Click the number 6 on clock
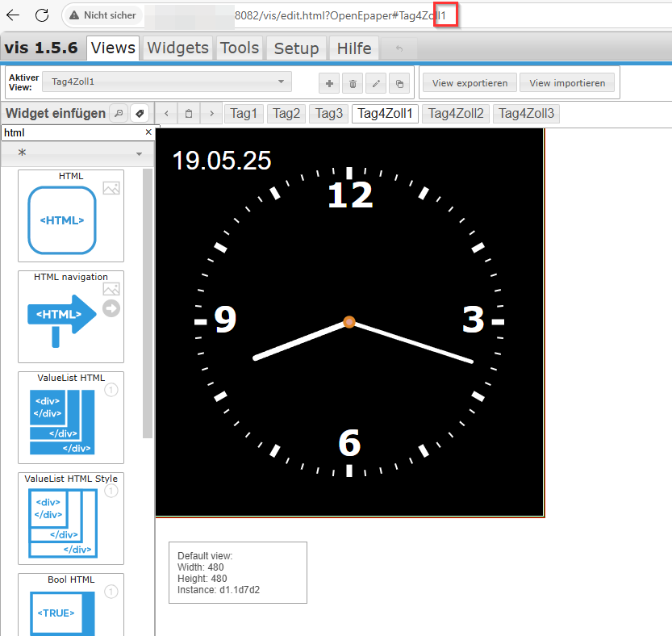This screenshot has height=636, width=672. click(349, 442)
